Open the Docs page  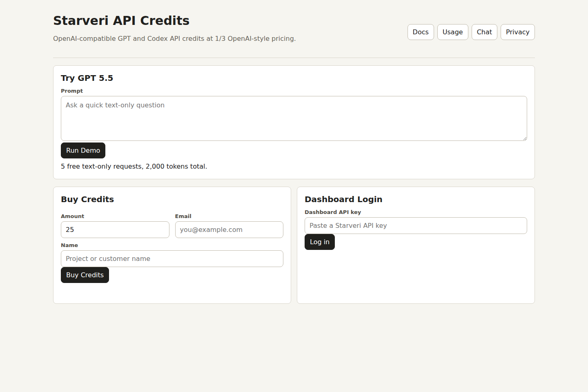[421, 32]
